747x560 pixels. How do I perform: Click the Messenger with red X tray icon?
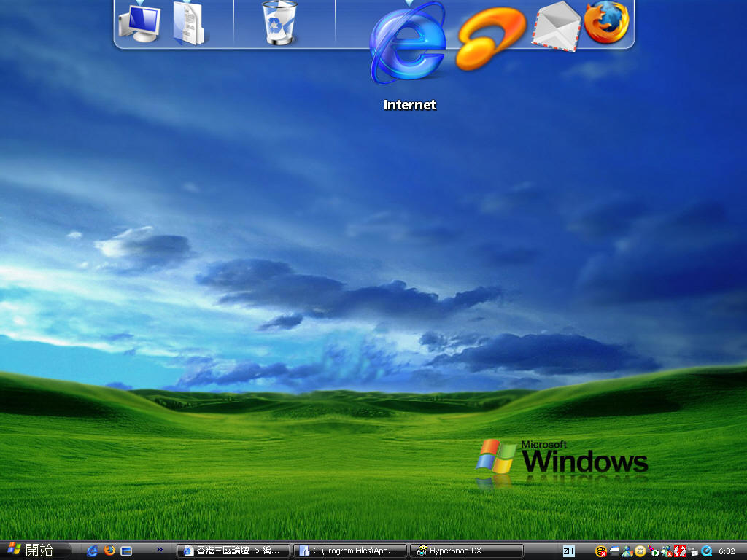667,551
